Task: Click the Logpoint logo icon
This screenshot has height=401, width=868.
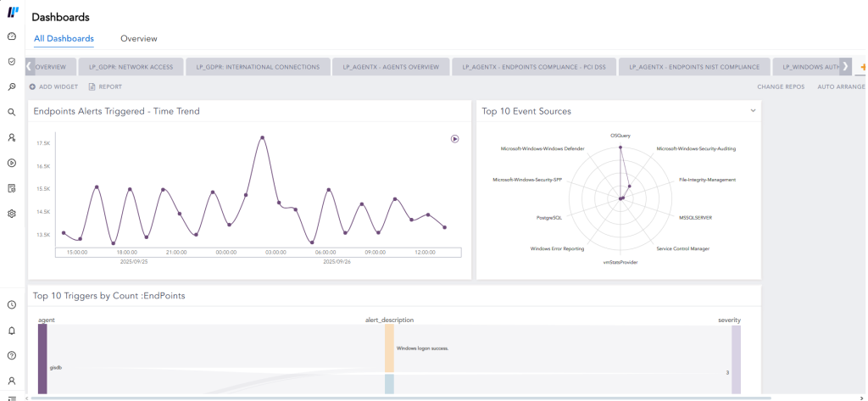Action: [x=12, y=12]
